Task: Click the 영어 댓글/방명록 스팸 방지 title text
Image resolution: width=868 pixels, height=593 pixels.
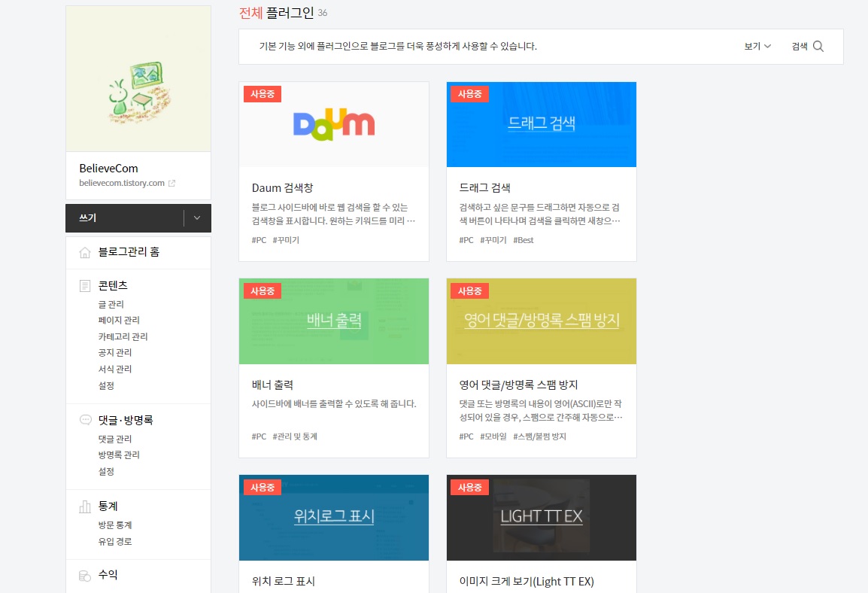Action: (519, 385)
